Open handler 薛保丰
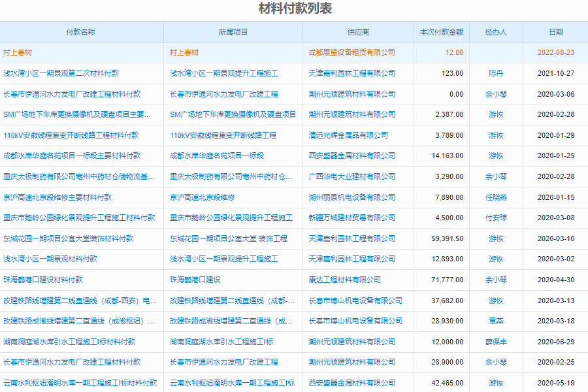The width and height of the screenshot is (588, 392). pos(496,342)
